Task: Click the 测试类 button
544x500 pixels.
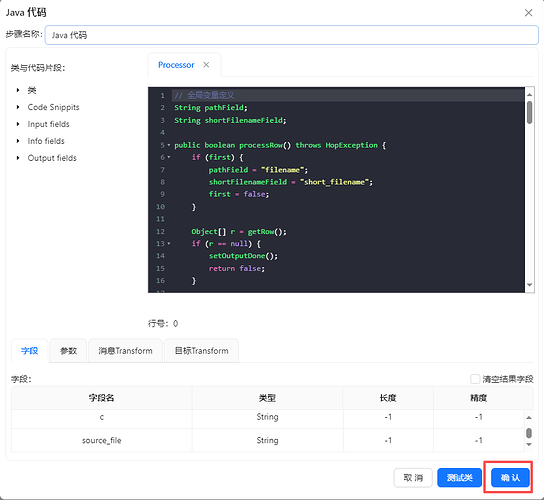Action: click(x=460, y=478)
